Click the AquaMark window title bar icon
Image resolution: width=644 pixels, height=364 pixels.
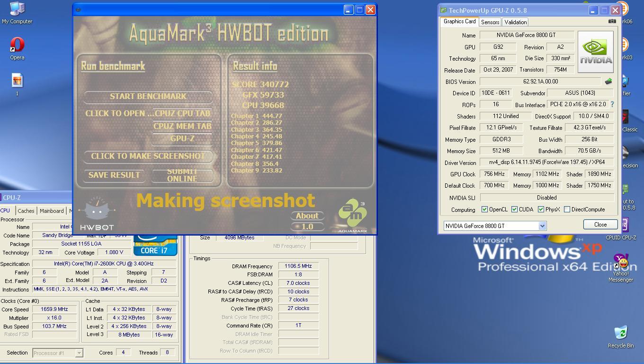point(78,9)
